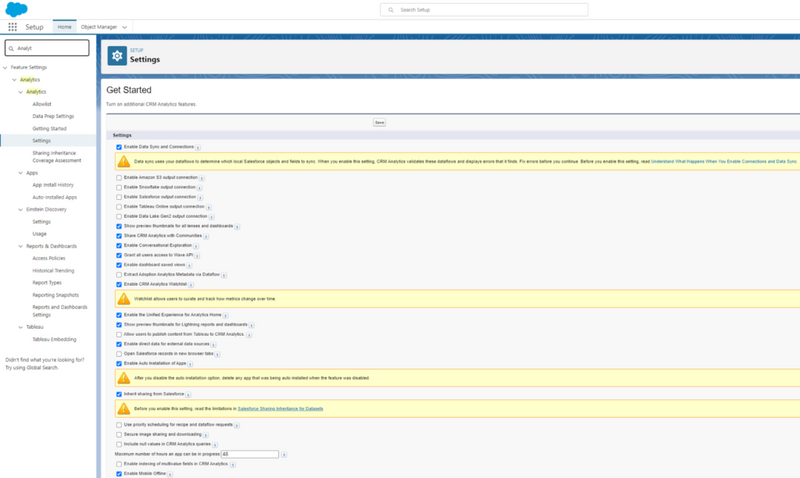Click info icon beside Maximum number of hours field

click(284, 455)
